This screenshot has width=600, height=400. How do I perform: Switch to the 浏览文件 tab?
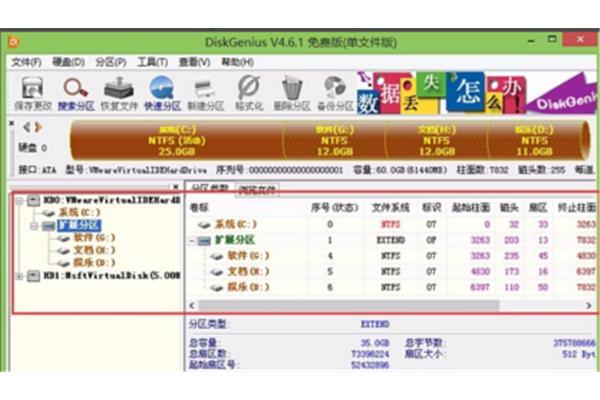257,189
